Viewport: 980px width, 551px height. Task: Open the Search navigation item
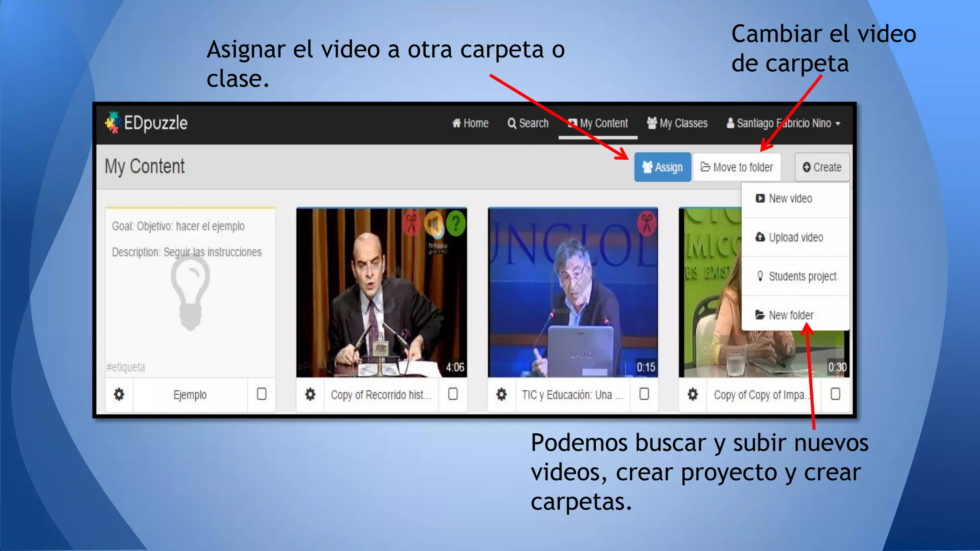point(528,123)
